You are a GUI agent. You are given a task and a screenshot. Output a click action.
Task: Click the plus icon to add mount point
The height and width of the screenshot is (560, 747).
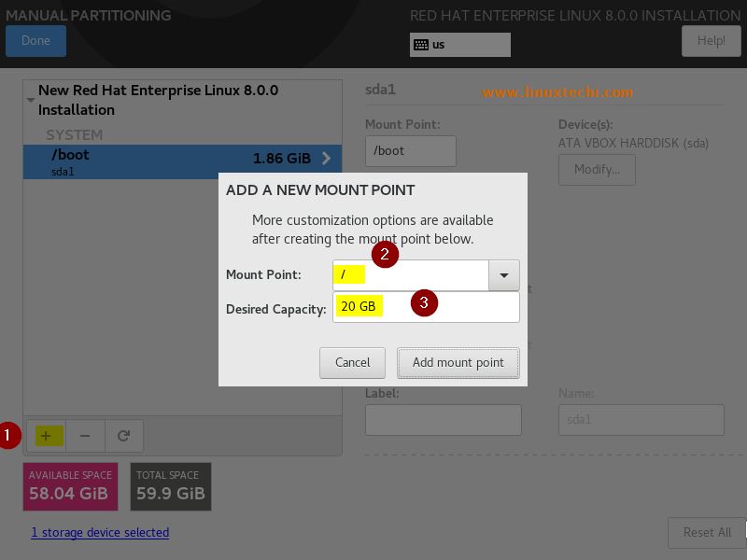coord(46,436)
